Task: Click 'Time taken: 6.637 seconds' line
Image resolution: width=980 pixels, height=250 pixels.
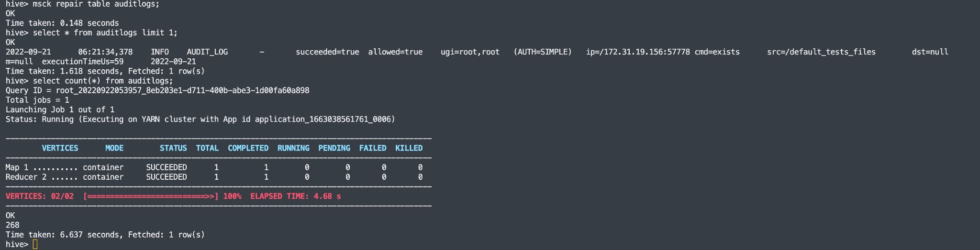Action: point(62,235)
